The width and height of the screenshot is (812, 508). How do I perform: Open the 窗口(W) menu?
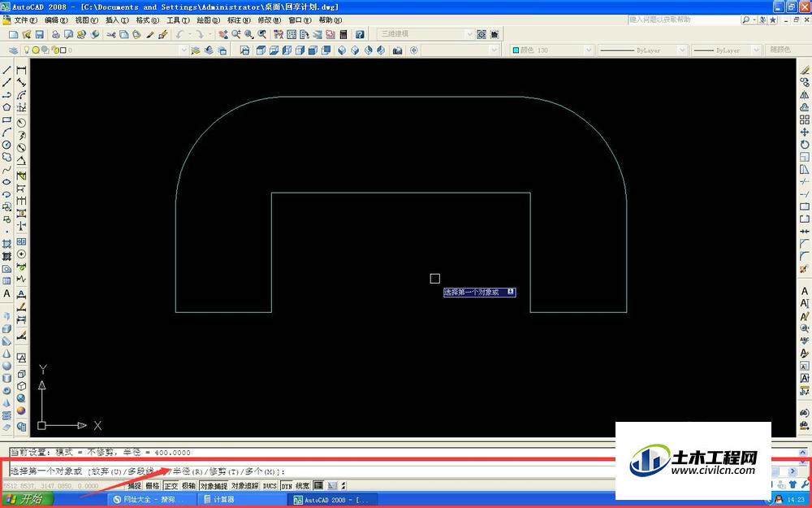(300, 20)
